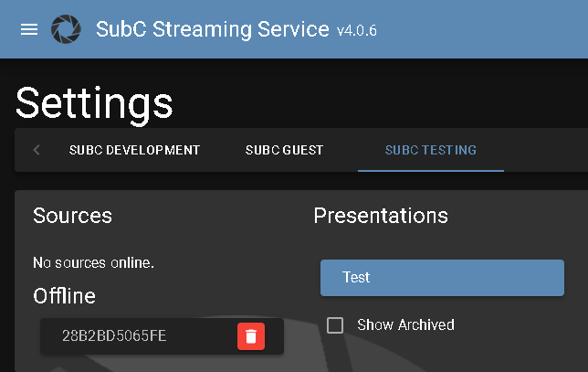Click the Presentations section heading
Image resolution: width=588 pixels, height=372 pixels.
[381, 216]
